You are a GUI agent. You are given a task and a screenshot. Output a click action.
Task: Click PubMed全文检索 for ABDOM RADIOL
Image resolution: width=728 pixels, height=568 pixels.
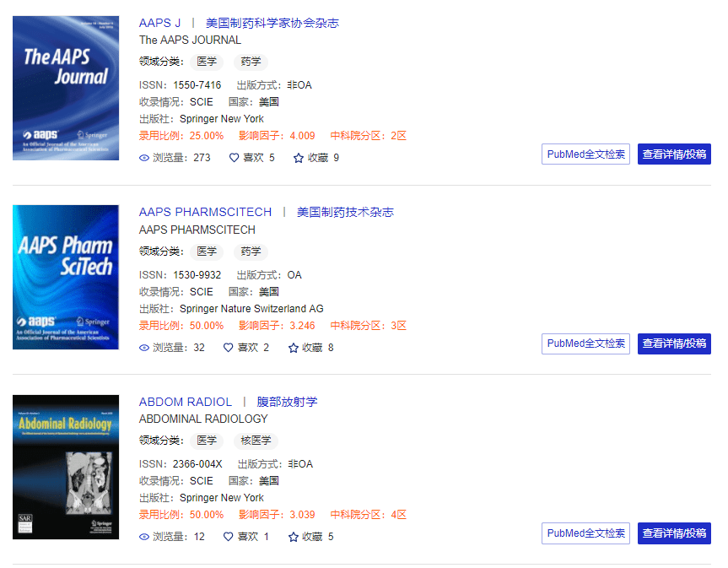[585, 533]
